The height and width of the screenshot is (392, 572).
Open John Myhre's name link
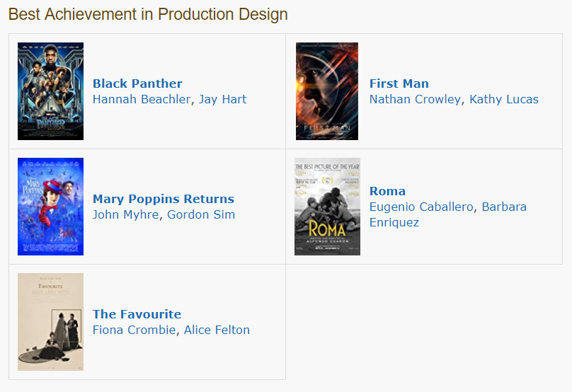125,214
